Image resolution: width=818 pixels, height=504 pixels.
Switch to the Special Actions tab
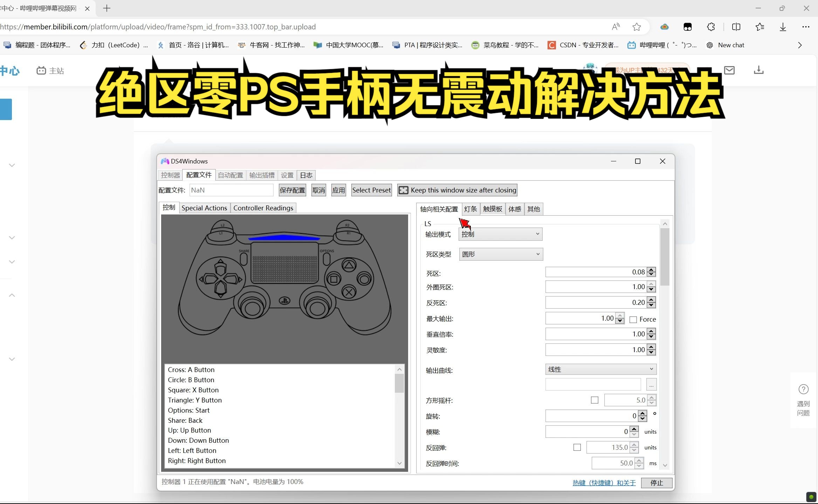(x=204, y=208)
